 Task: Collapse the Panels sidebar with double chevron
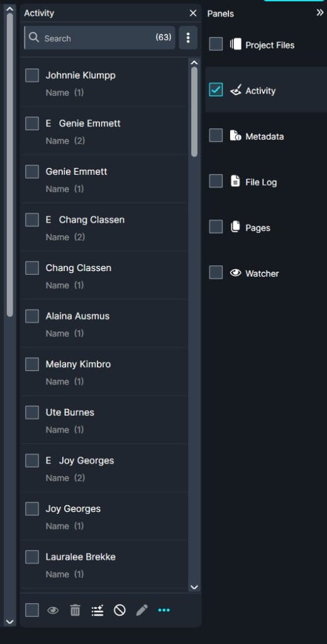(x=320, y=13)
